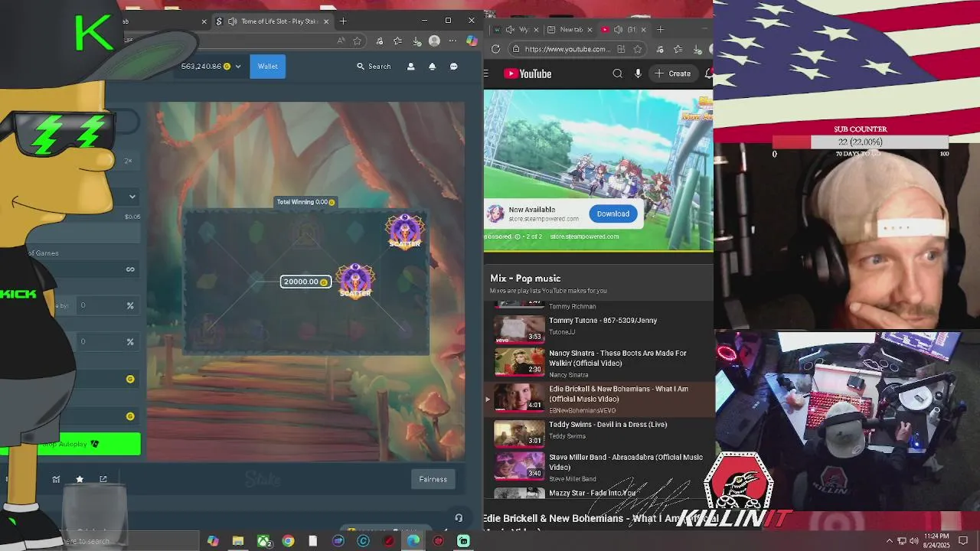This screenshot has height=551, width=980.
Task: Click the on-win percentage input field
Action: point(107,305)
